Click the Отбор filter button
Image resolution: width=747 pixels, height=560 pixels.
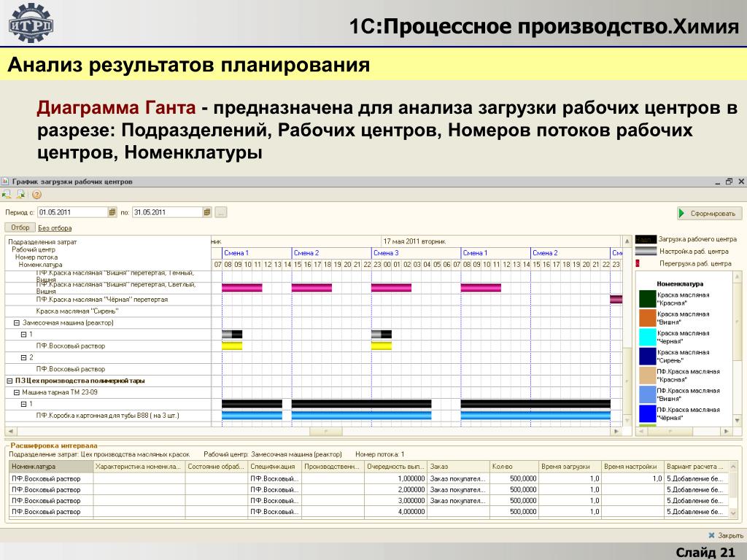20,227
